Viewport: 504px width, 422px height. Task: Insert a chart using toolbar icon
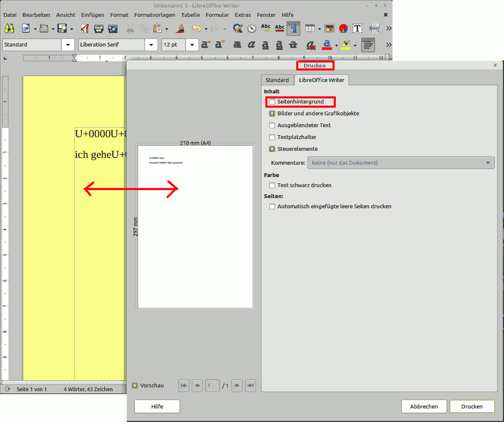pos(343,29)
